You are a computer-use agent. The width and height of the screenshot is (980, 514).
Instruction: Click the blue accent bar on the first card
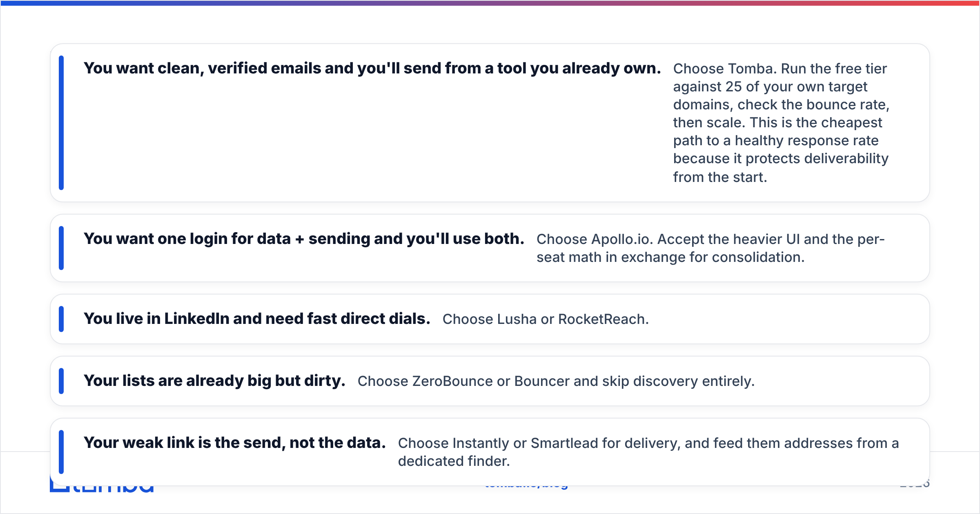pyautogui.click(x=61, y=123)
